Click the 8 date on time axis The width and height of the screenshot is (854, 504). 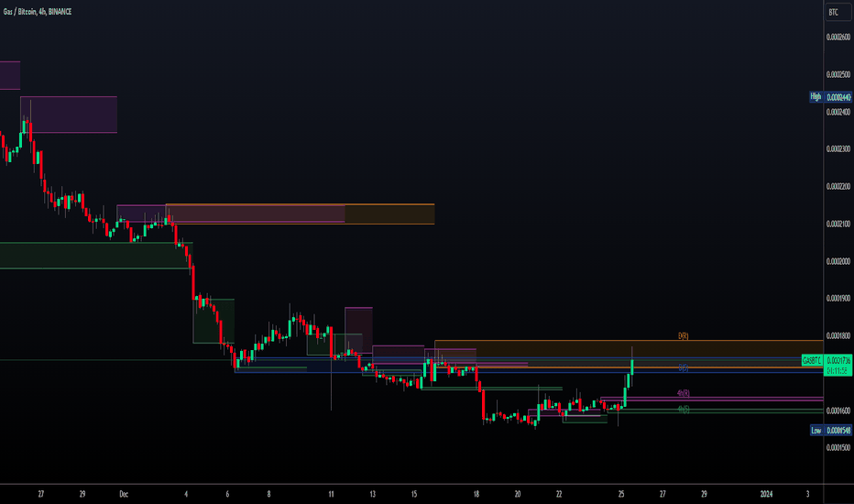(268, 494)
